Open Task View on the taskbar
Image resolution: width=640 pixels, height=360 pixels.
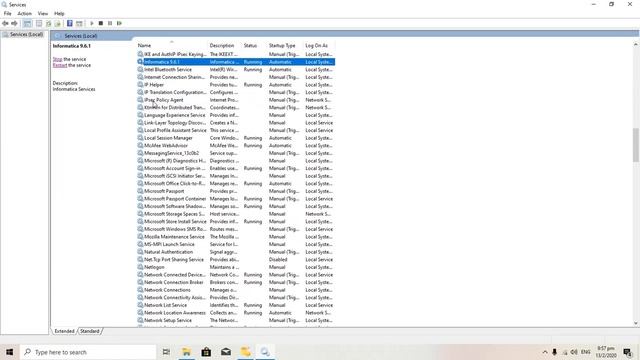pos(166,352)
